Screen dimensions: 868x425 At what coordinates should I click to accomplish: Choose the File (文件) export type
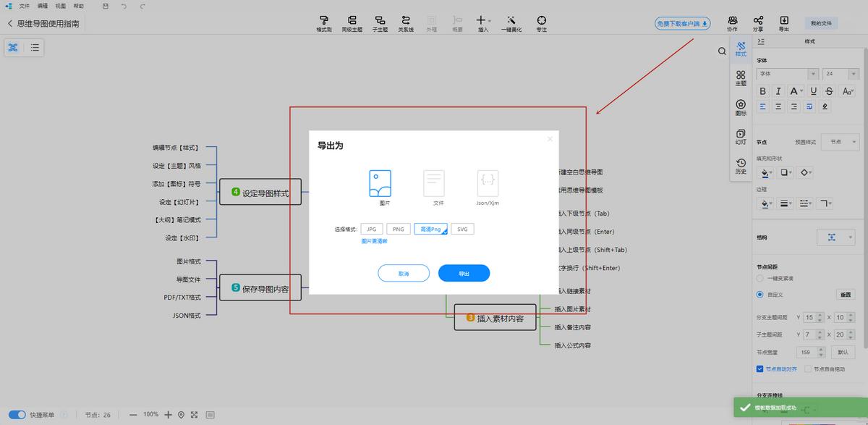click(434, 188)
